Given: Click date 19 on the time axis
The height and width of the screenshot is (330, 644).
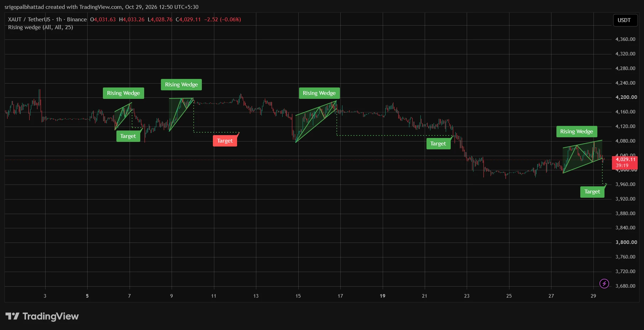Looking at the screenshot, I should pyautogui.click(x=382, y=296).
